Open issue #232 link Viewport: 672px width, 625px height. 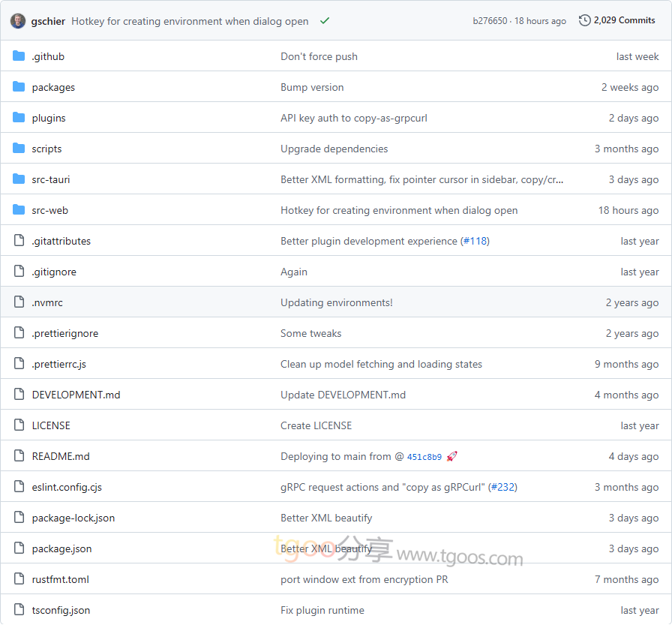[502, 487]
